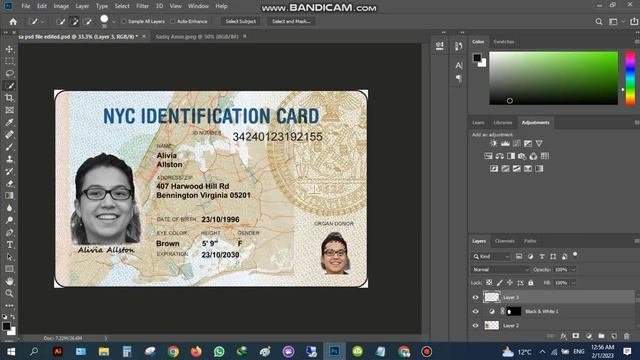Select the Eyedropper tool

click(x=9, y=122)
